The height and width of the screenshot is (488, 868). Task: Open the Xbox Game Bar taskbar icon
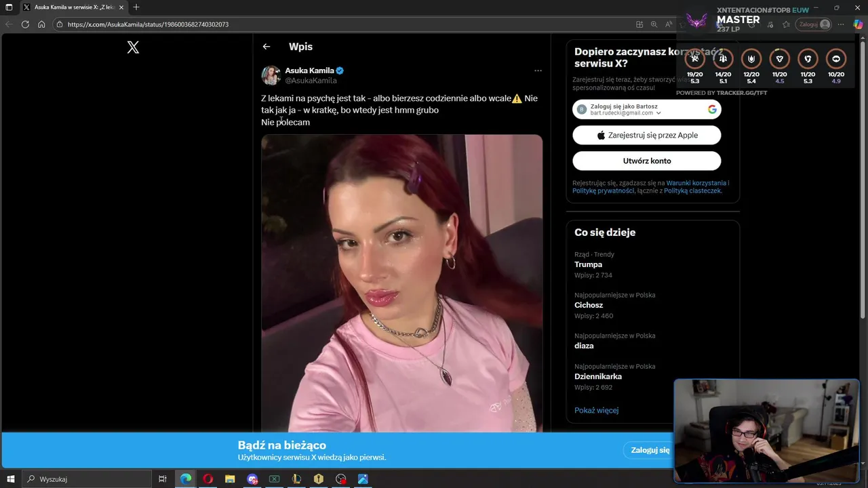click(274, 479)
